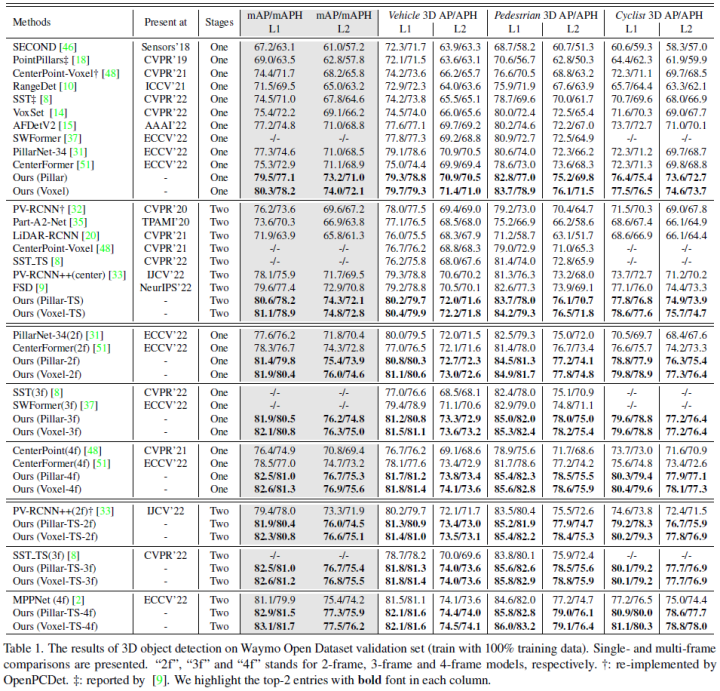720x691 pixels.
Task: Select L1 mAP value '83.1/81.7'
Action: [x=275, y=626]
